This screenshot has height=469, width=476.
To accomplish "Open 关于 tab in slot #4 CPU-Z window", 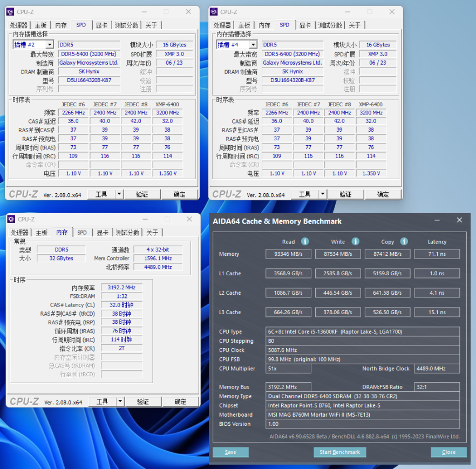I will [354, 25].
